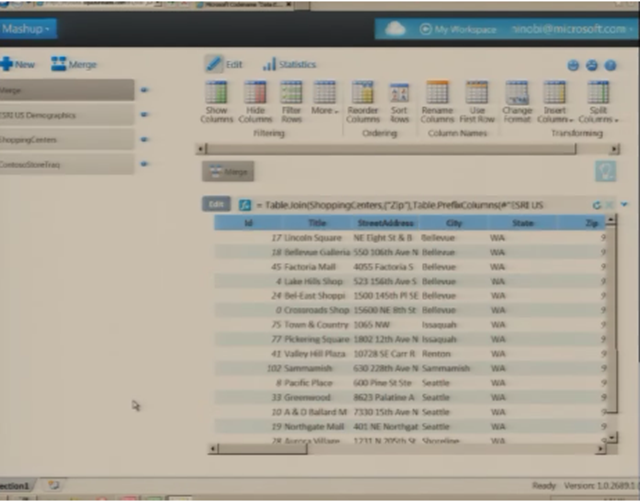Screen dimensions: 640x502
Task: Click the Id column header
Action: (248, 223)
